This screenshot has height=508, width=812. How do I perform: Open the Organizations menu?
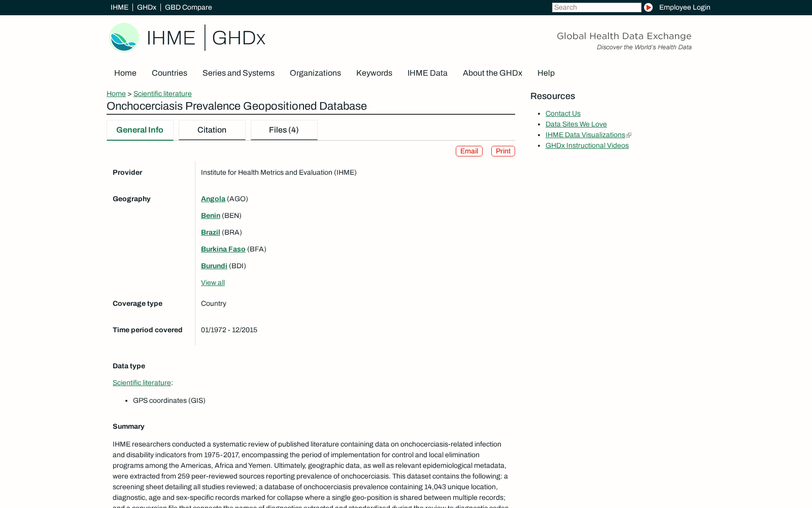[x=315, y=73]
